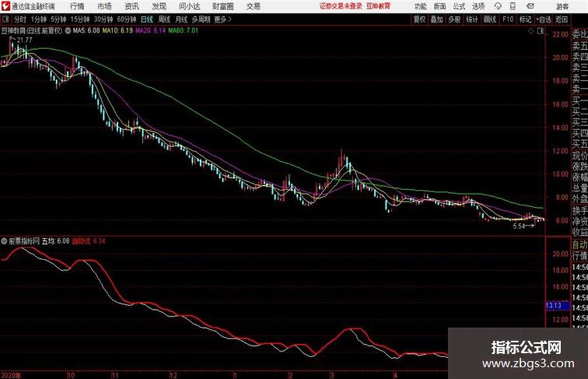
Task: Switch to 1分钟 period tab
Action: pos(38,19)
